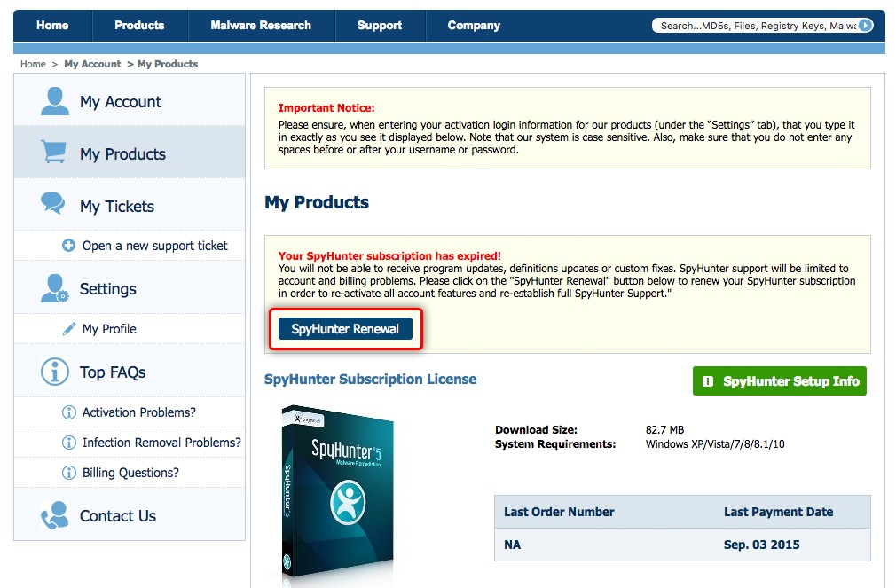Screen dimensions: 896x588
Task: Click the green SpyHunter Setup Info button
Action: click(780, 381)
